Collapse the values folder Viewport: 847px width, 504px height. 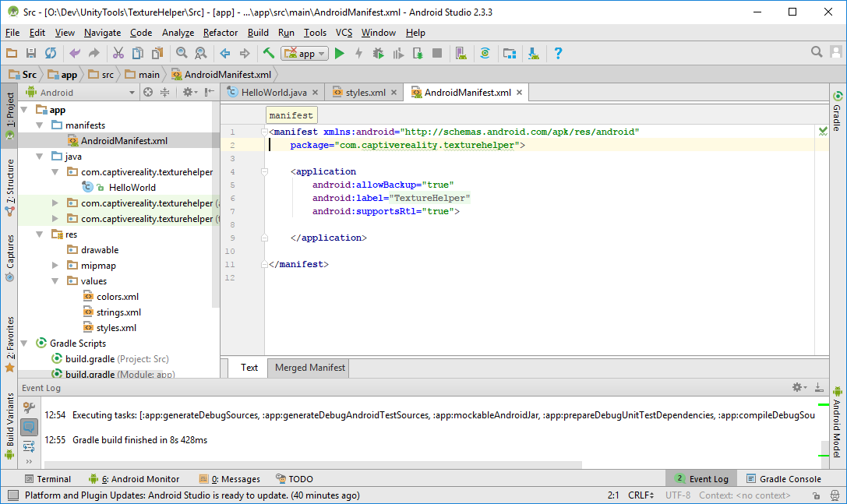coord(55,281)
